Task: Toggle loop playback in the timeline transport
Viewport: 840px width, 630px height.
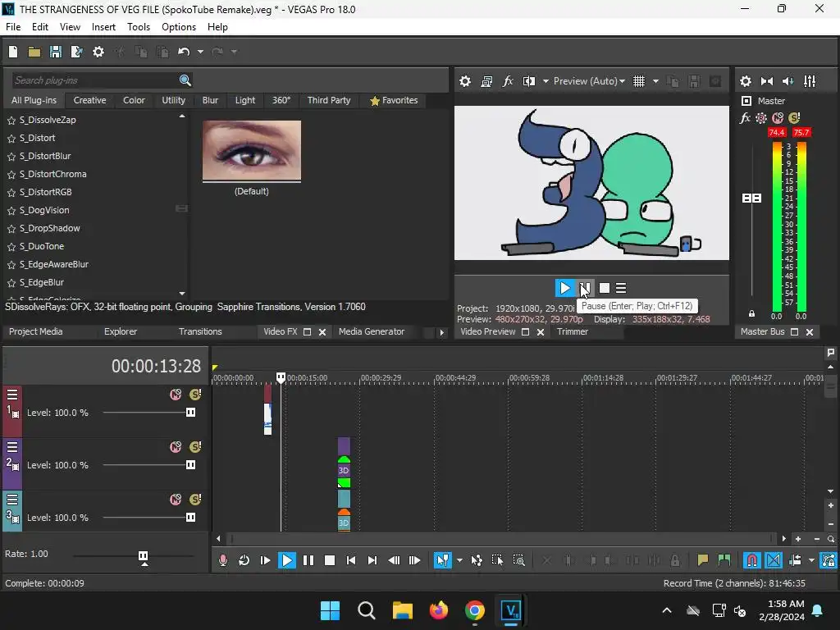Action: coord(244,560)
